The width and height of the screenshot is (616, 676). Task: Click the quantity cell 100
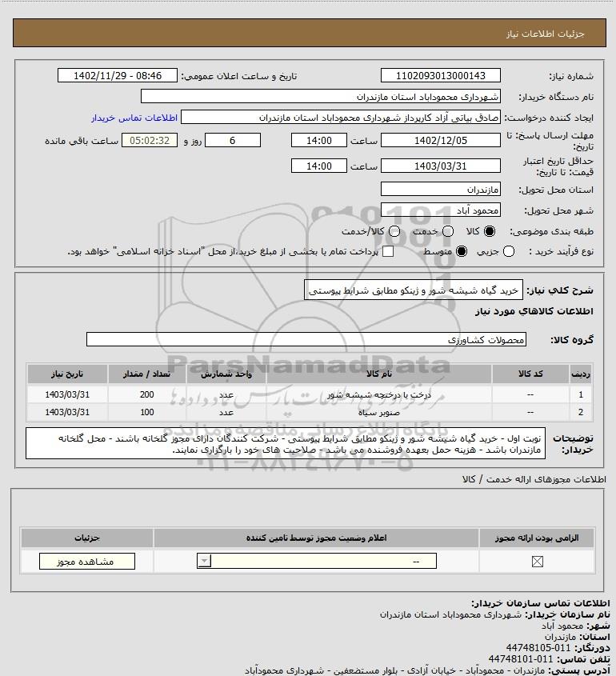pos(146,412)
